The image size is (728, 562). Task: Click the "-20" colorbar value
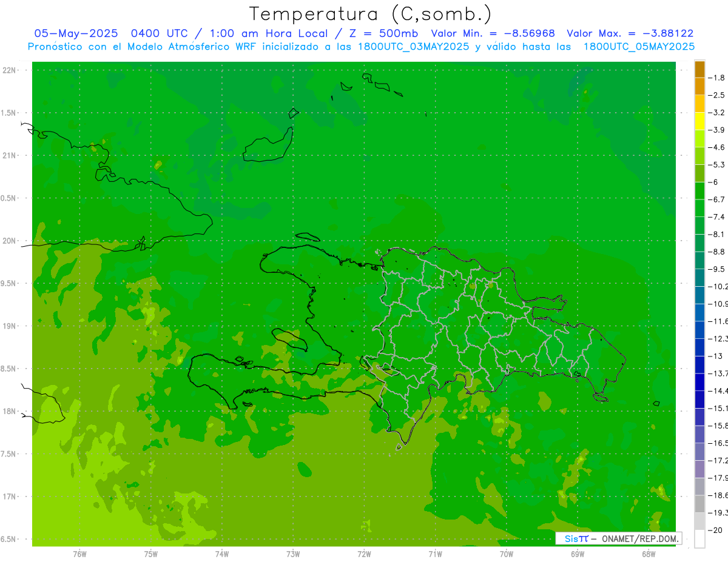pos(715,530)
